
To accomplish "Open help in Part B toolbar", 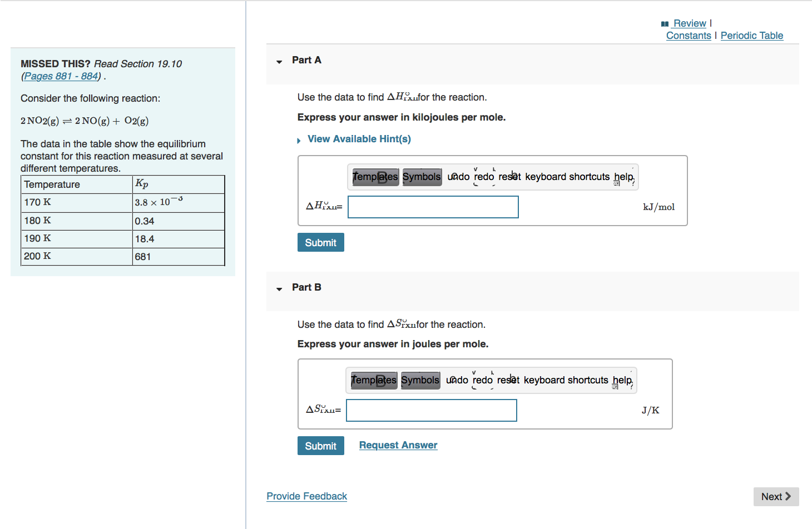I will pos(622,380).
